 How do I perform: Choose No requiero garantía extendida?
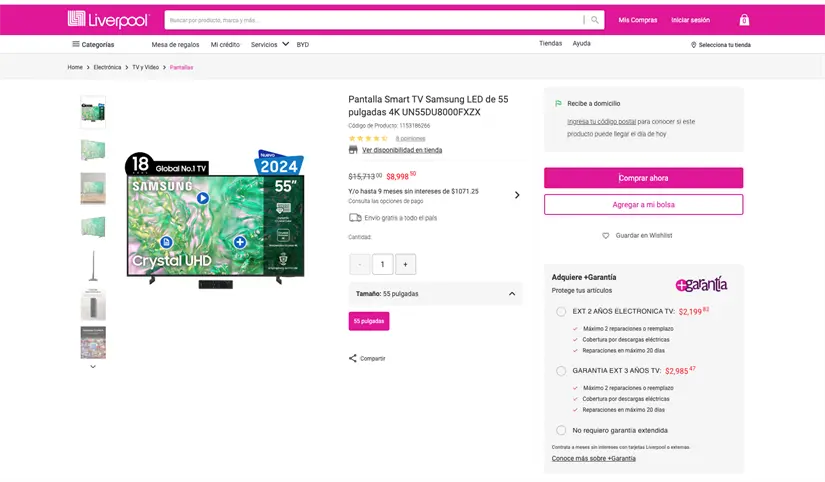tap(561, 430)
